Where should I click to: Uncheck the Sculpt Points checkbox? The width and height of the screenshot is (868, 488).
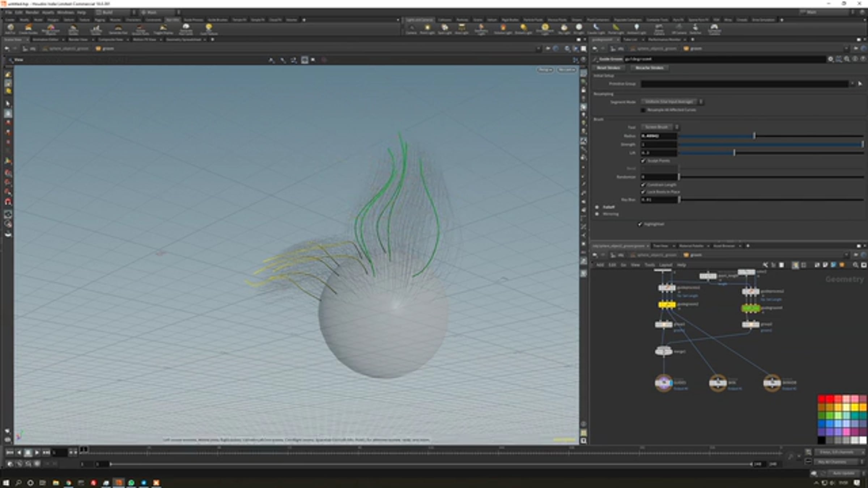[x=643, y=160]
